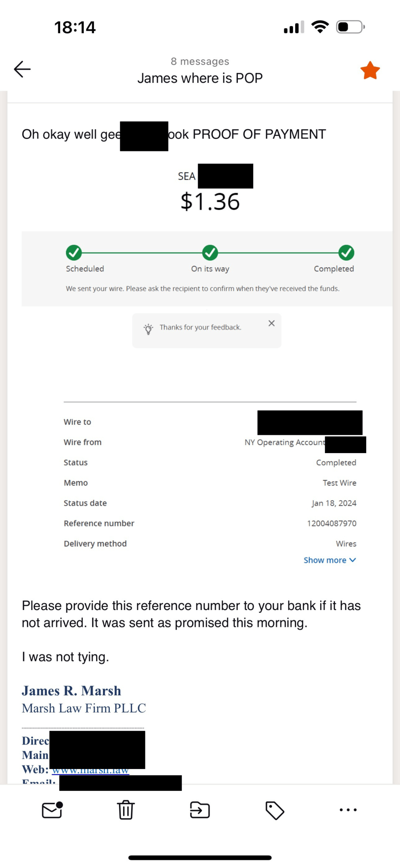Tap the lightbulb feedback icon
Viewport: 400px width, 868px height.
(148, 329)
